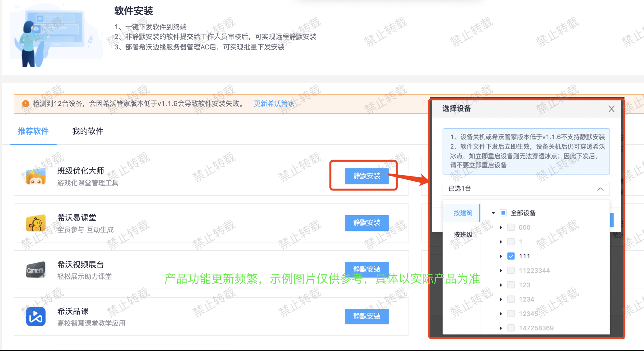Check the 147258369 checkbox
The image size is (644, 351).
click(x=511, y=328)
